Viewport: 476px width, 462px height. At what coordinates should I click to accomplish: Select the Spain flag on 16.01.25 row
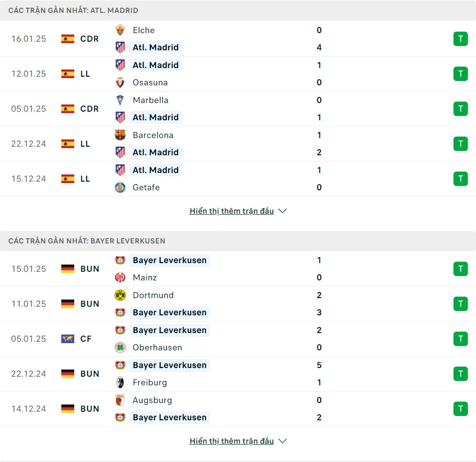click(x=68, y=39)
